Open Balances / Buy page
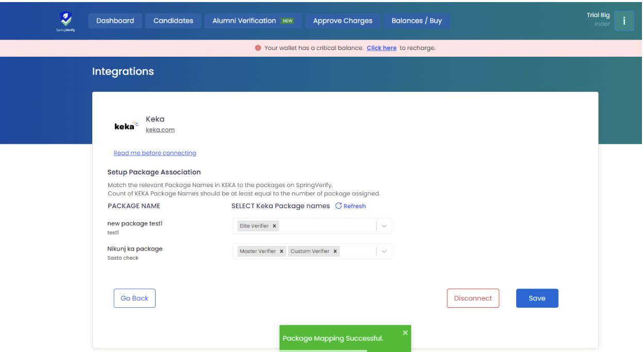 point(416,21)
